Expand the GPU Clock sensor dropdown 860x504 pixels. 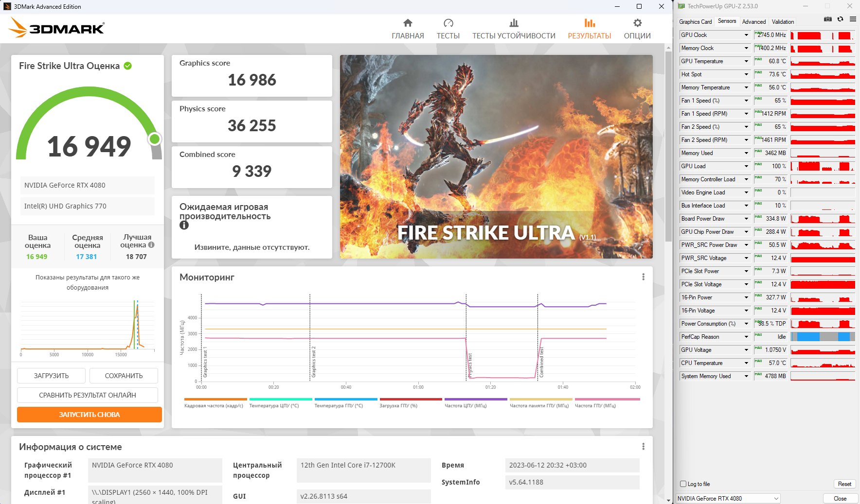coord(746,35)
